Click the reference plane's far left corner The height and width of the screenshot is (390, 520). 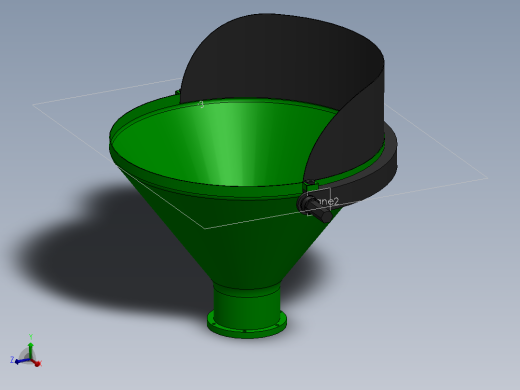coord(33,105)
